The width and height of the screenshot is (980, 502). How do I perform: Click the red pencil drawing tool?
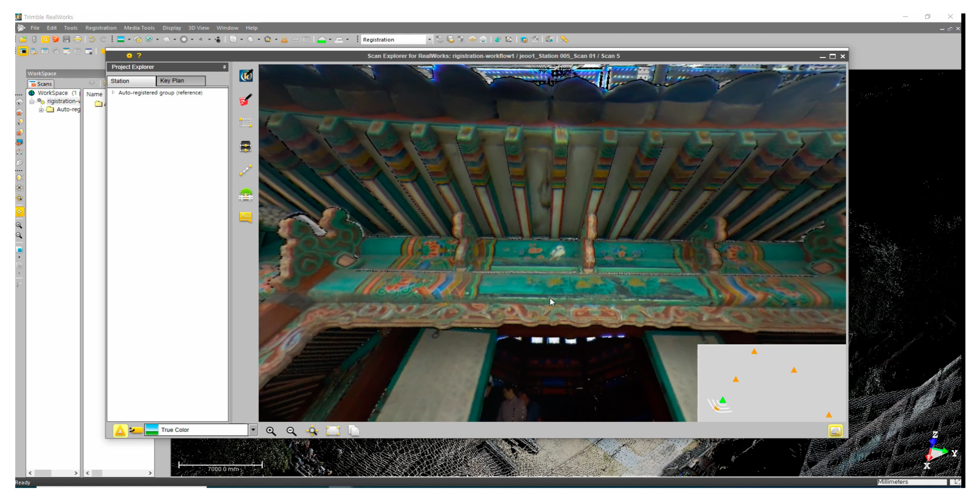245,100
